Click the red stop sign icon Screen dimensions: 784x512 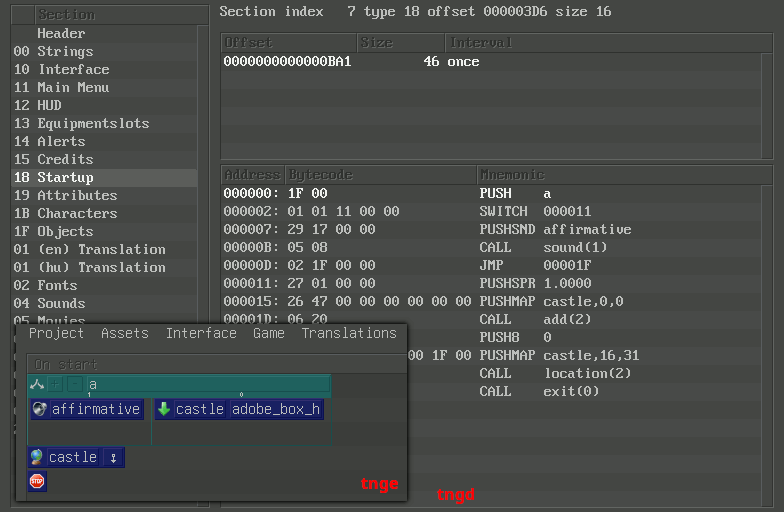pos(37,481)
